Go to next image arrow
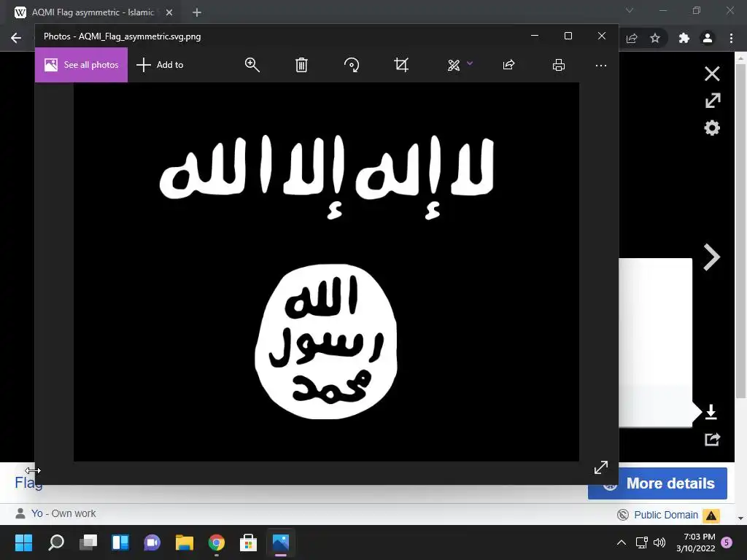The image size is (747, 560). [x=712, y=257]
